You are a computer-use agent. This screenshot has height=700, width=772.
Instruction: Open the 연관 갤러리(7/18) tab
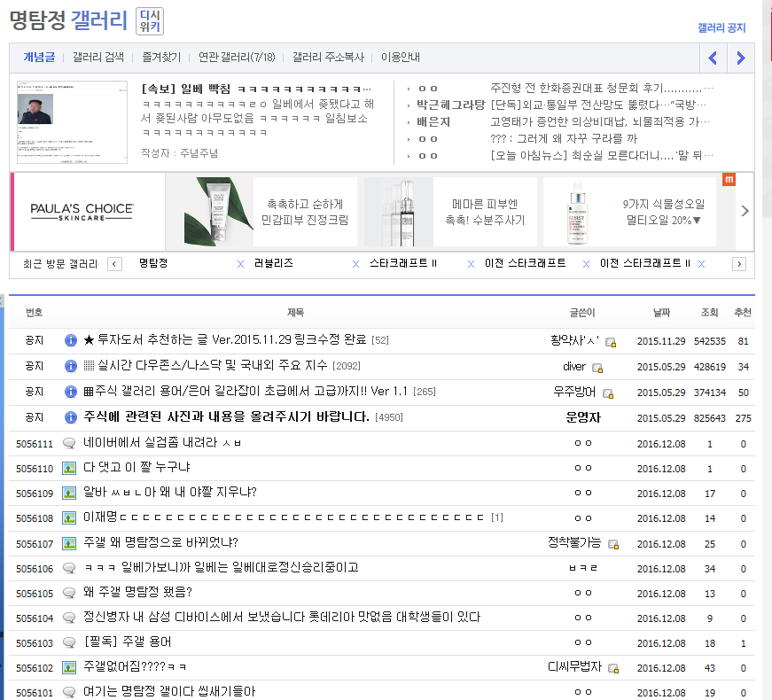[237, 58]
